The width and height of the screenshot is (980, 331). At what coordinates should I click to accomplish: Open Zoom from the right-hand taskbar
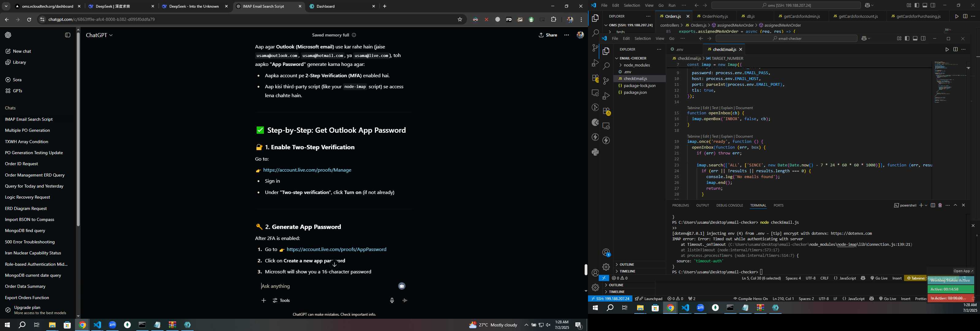click(x=700, y=308)
